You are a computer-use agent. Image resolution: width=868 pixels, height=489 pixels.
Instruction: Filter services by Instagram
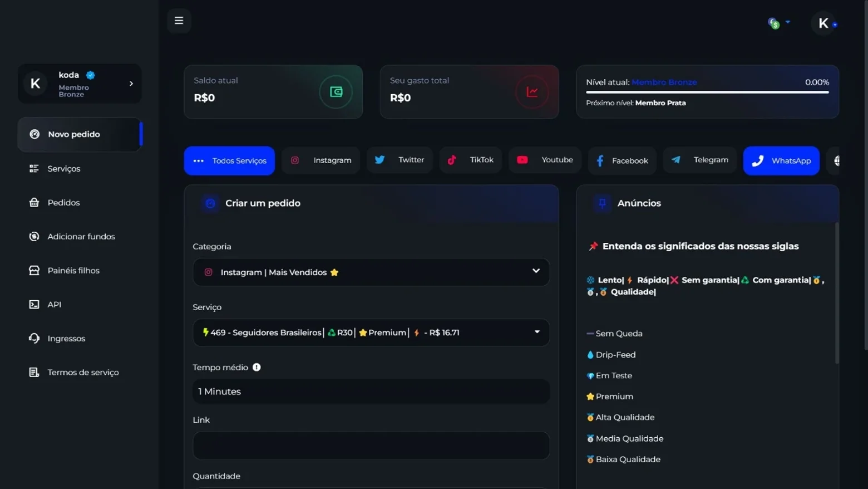[320, 160]
